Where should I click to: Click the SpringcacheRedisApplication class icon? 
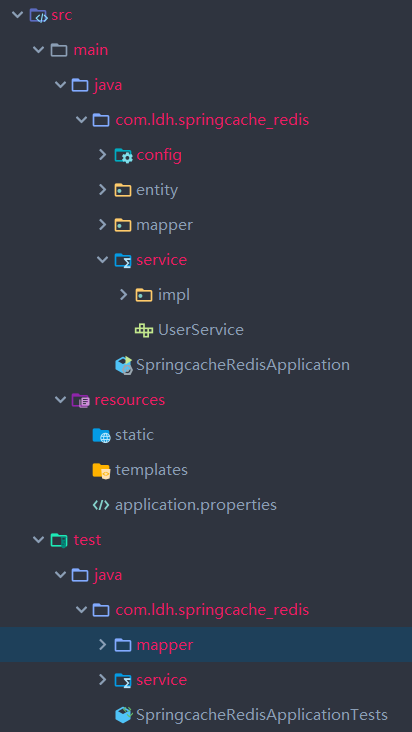point(124,365)
